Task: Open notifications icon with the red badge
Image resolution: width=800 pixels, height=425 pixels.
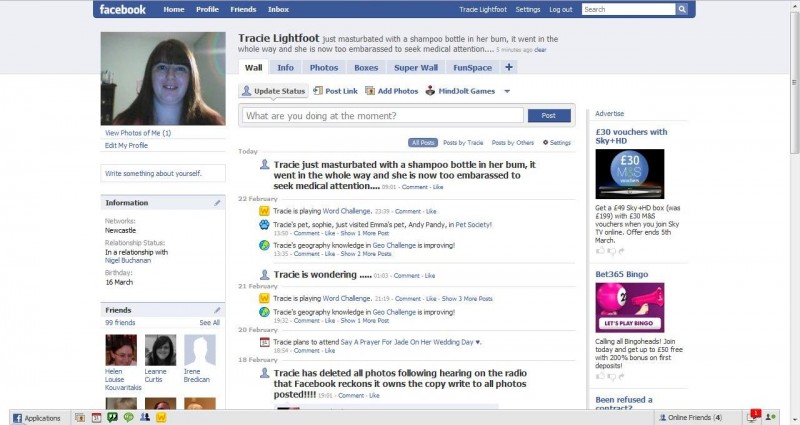Action: (753, 416)
